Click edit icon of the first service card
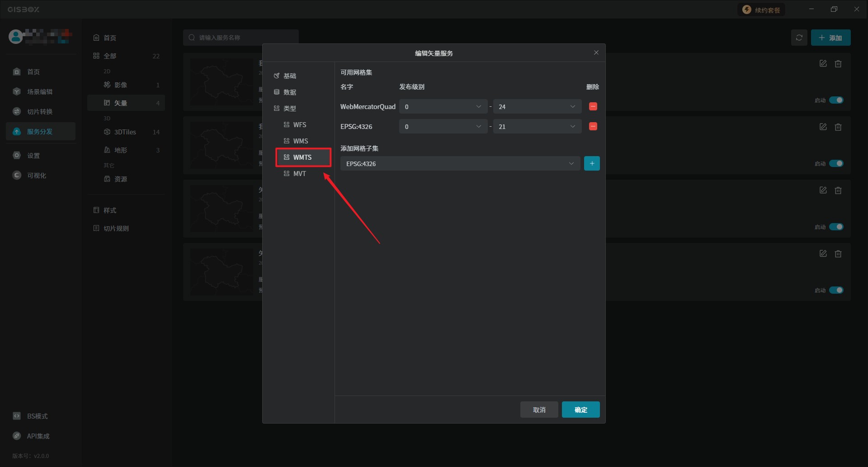Viewport: 868px width, 467px height. pos(823,64)
